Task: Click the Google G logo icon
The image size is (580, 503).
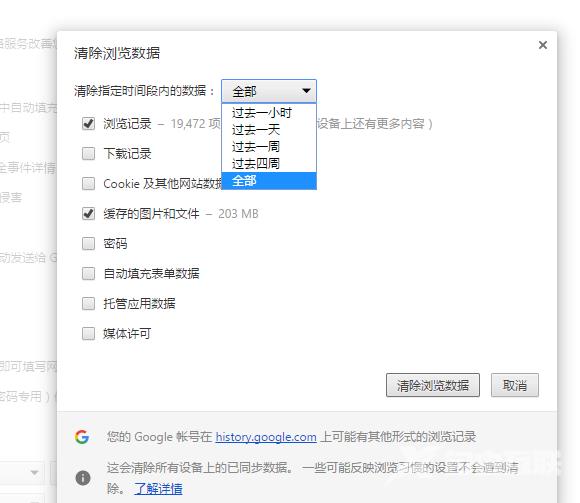Action: coord(82,437)
